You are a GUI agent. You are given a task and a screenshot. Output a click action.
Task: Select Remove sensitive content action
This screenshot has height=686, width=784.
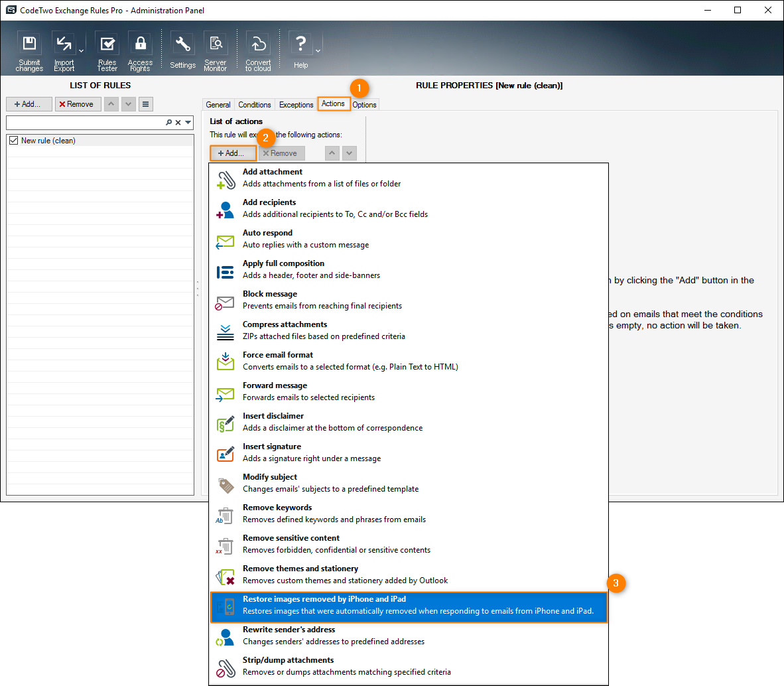(x=409, y=544)
